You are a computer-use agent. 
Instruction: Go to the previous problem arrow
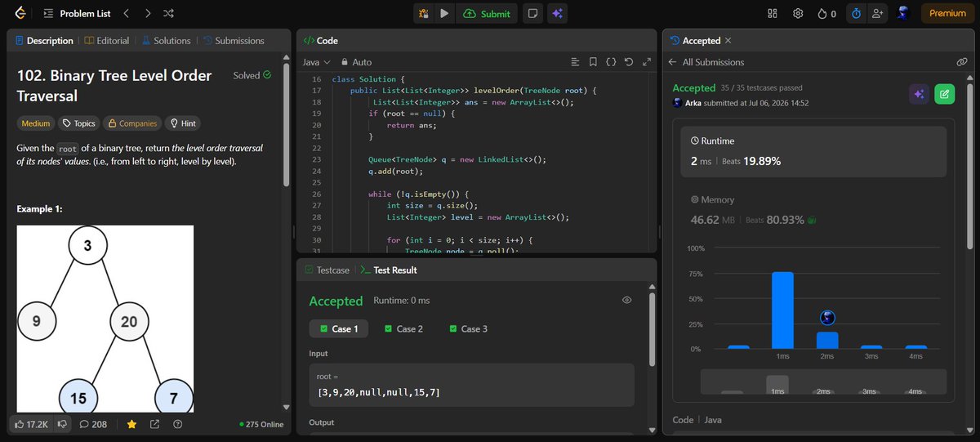(x=126, y=13)
